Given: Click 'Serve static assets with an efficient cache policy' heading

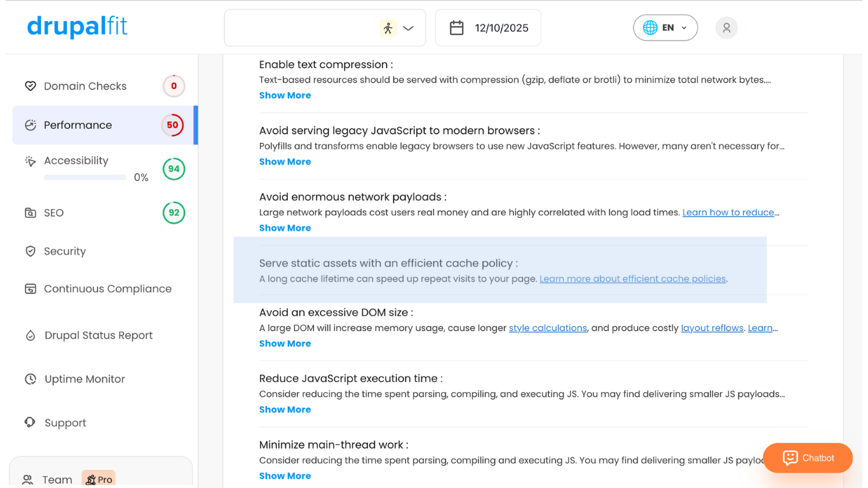Looking at the screenshot, I should [x=388, y=263].
